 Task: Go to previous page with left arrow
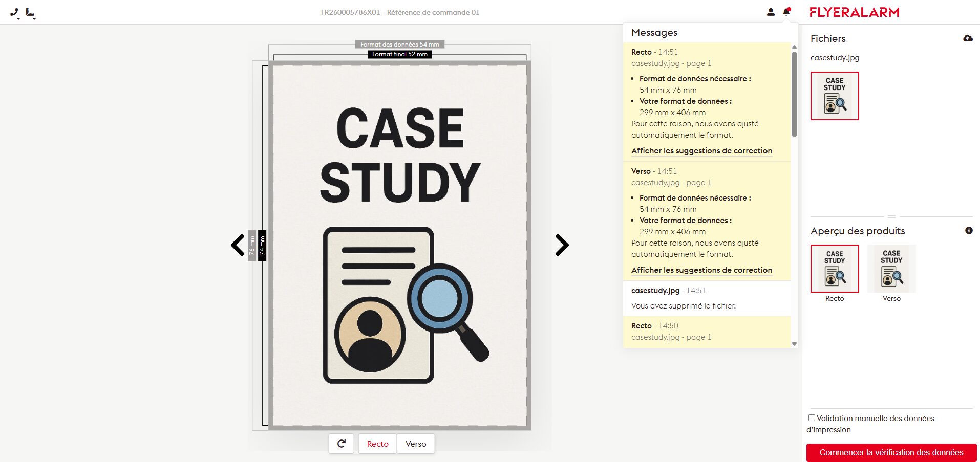pos(238,245)
